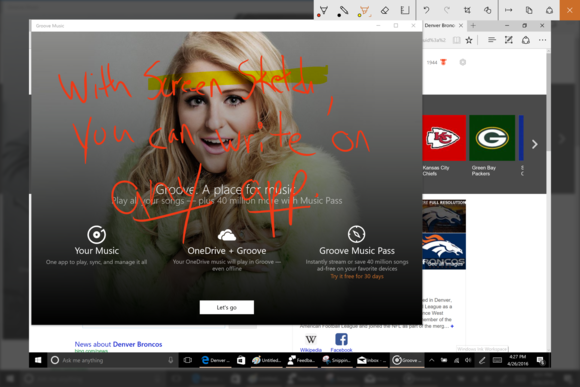Image resolution: width=580 pixels, height=387 pixels.
Task: Open the touch keyboard tray icon
Action: [498, 360]
